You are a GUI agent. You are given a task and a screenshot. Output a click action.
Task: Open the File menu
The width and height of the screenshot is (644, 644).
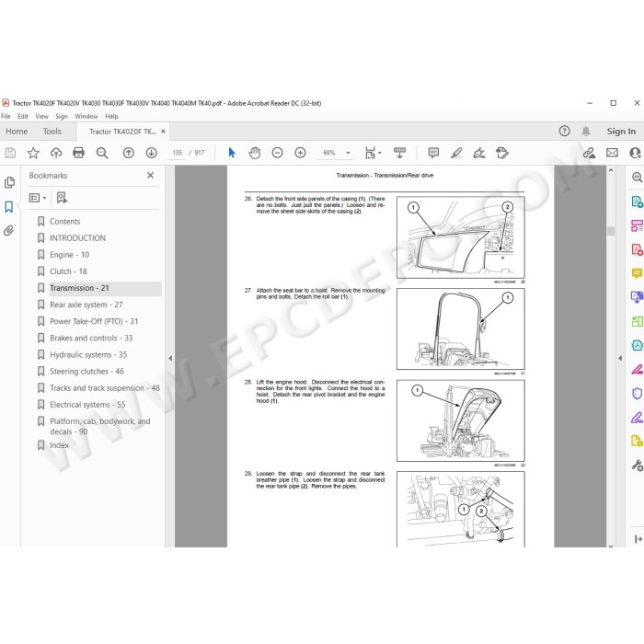point(6,117)
